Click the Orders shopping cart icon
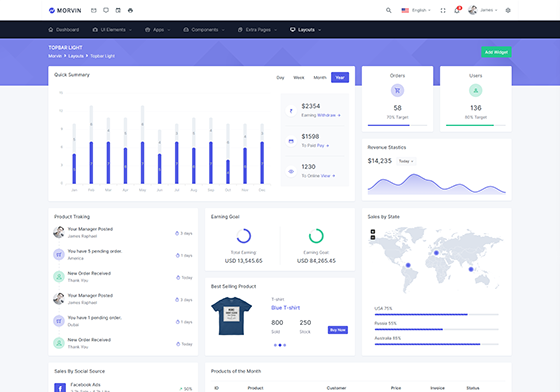Screen dimensions: 560x392 tap(397, 90)
